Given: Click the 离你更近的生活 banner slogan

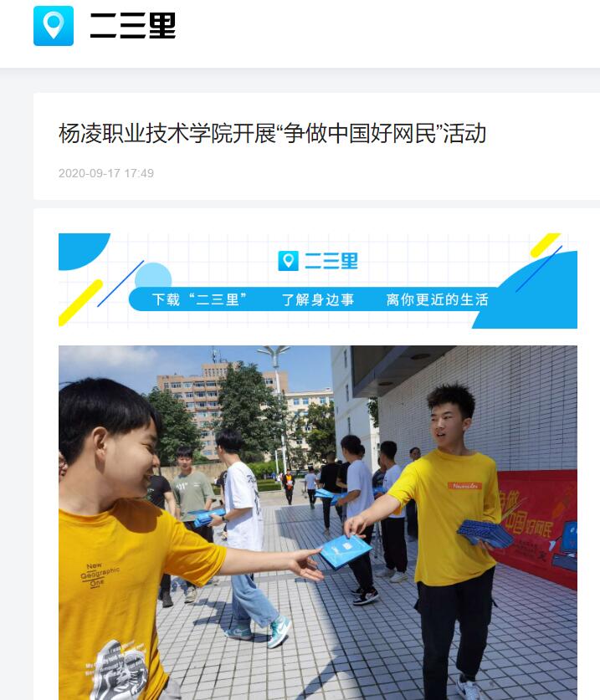Looking at the screenshot, I should tap(437, 299).
